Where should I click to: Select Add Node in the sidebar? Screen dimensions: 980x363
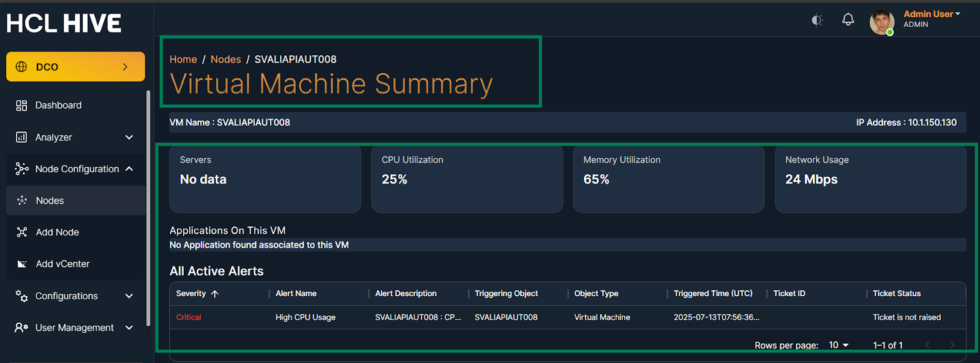pos(57,232)
